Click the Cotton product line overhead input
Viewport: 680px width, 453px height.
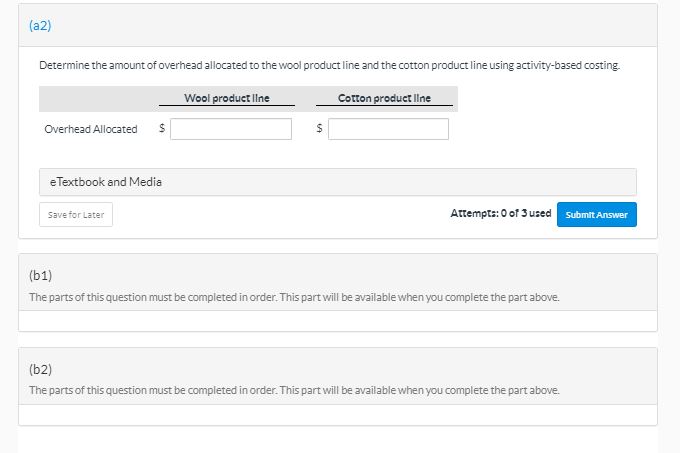tap(388, 129)
